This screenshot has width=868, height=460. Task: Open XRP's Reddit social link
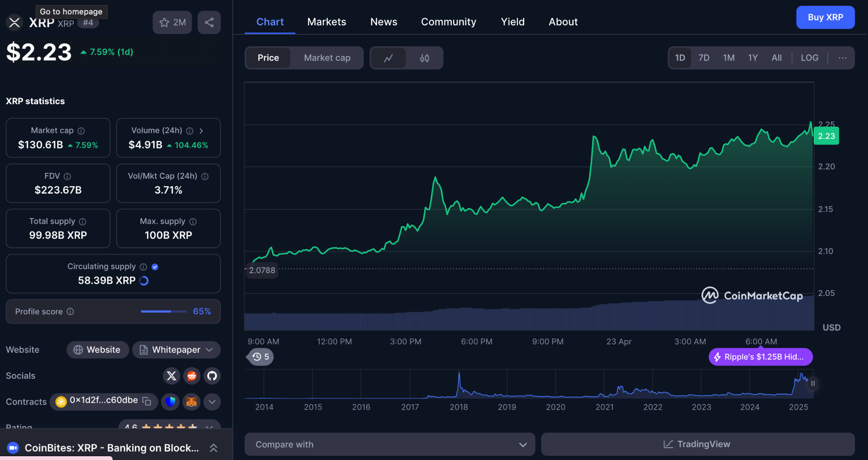click(192, 376)
